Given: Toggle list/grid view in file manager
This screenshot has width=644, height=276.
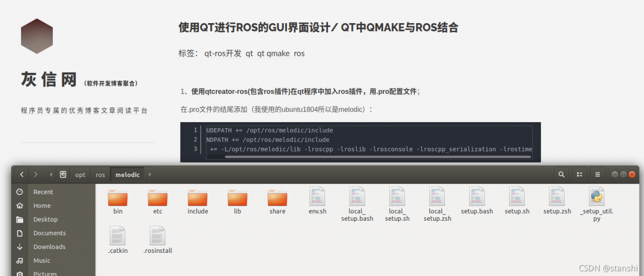Looking at the screenshot, I should (x=580, y=174).
